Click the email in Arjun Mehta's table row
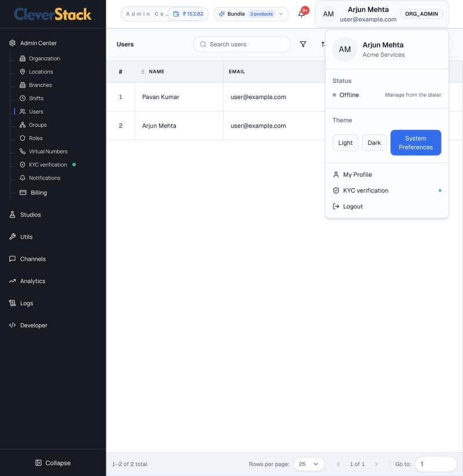463x476 pixels. (x=258, y=126)
